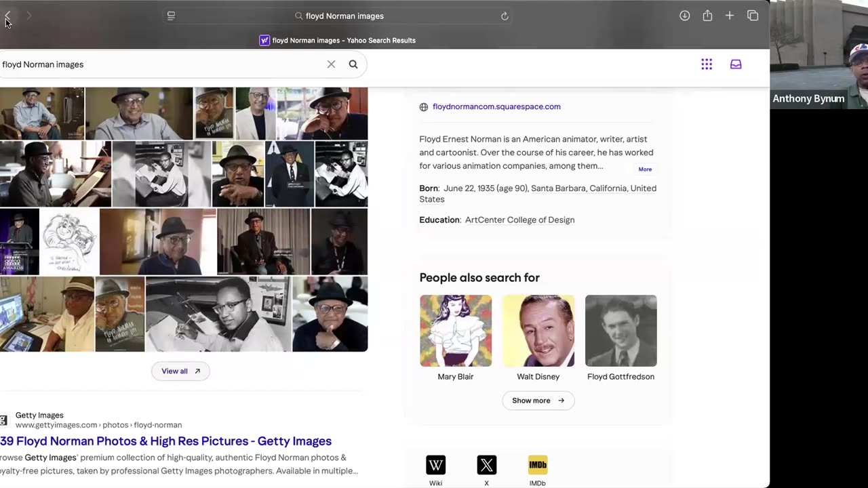The width and height of the screenshot is (868, 488).
Task: Open a new tab with the plus icon
Action: click(x=730, y=16)
